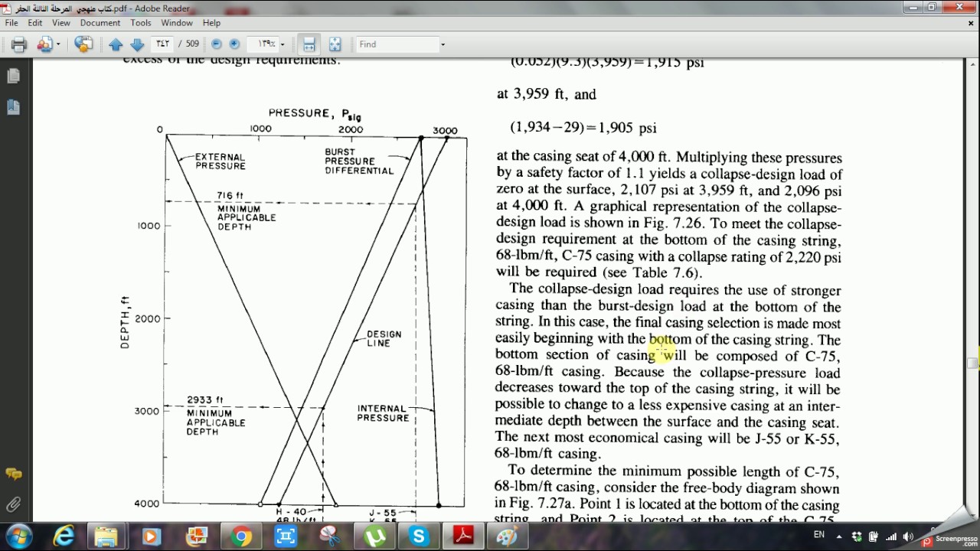The height and width of the screenshot is (551, 980).
Task: Click the collaborate/share people icon
Action: (x=44, y=44)
